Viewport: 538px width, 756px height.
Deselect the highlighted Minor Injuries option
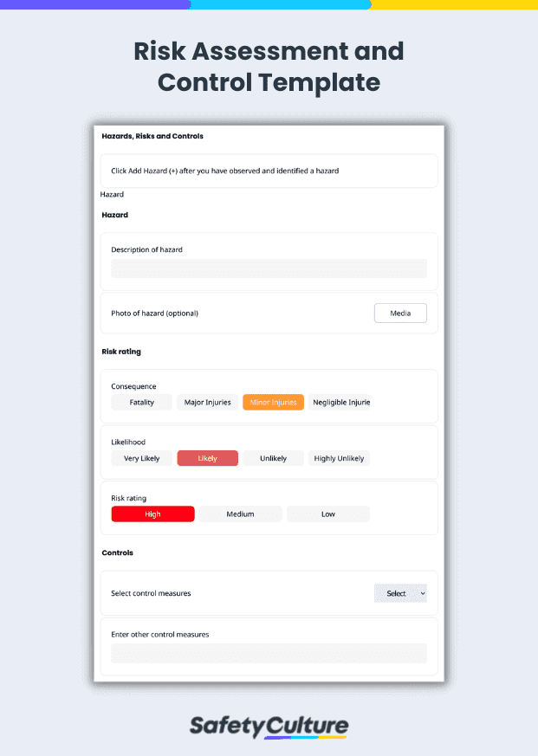[x=273, y=402]
